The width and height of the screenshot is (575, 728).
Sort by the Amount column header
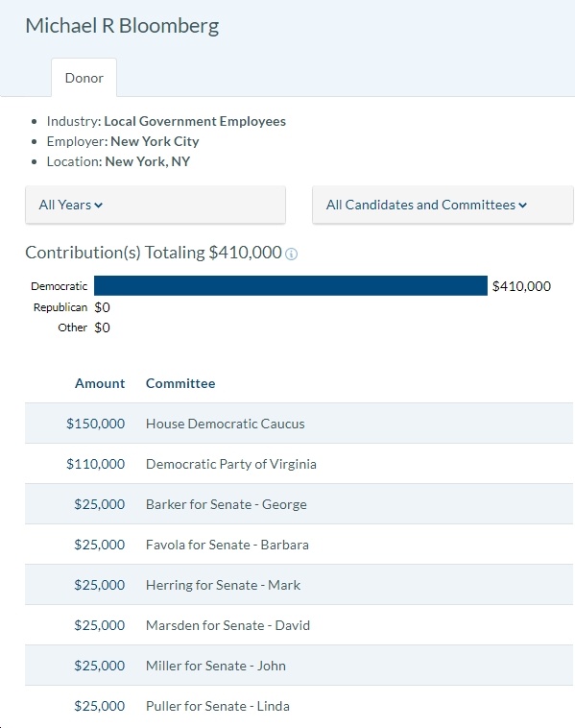click(100, 383)
